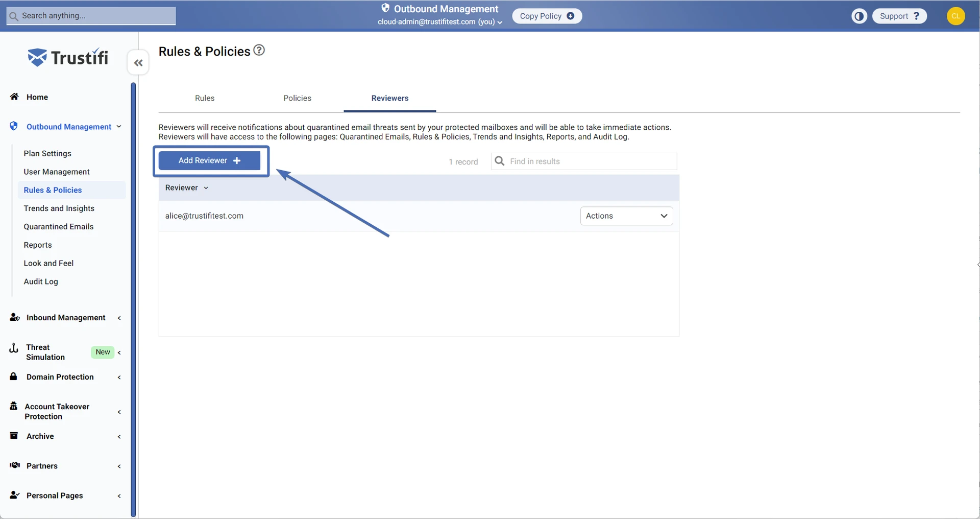Click the Copy Policy button
This screenshot has width=980, height=519.
[547, 16]
